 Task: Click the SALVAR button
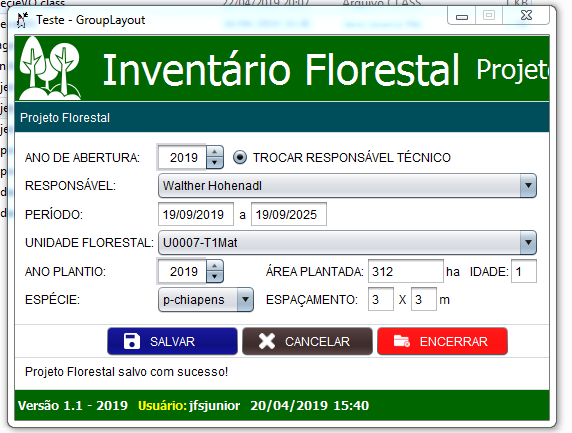(172, 341)
